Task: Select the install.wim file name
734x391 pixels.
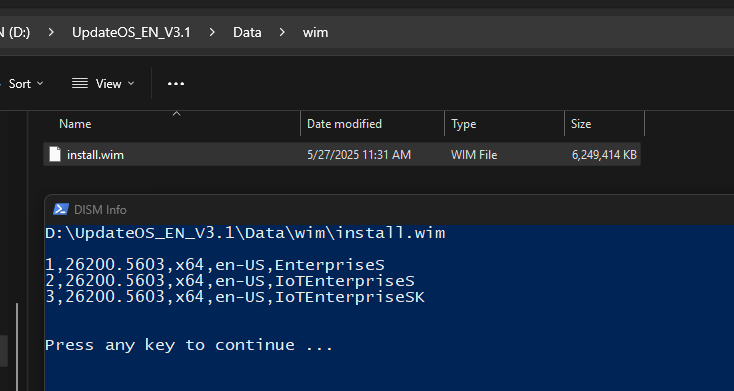Action: [x=95, y=155]
